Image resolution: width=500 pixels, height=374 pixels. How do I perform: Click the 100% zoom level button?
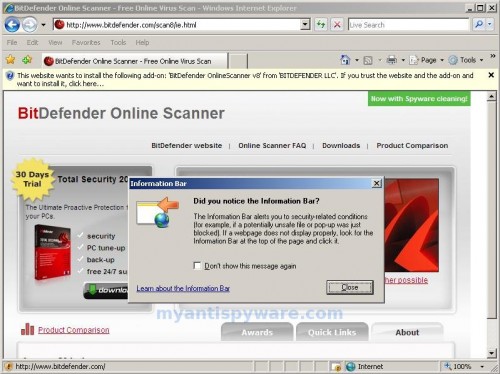pos(458,367)
